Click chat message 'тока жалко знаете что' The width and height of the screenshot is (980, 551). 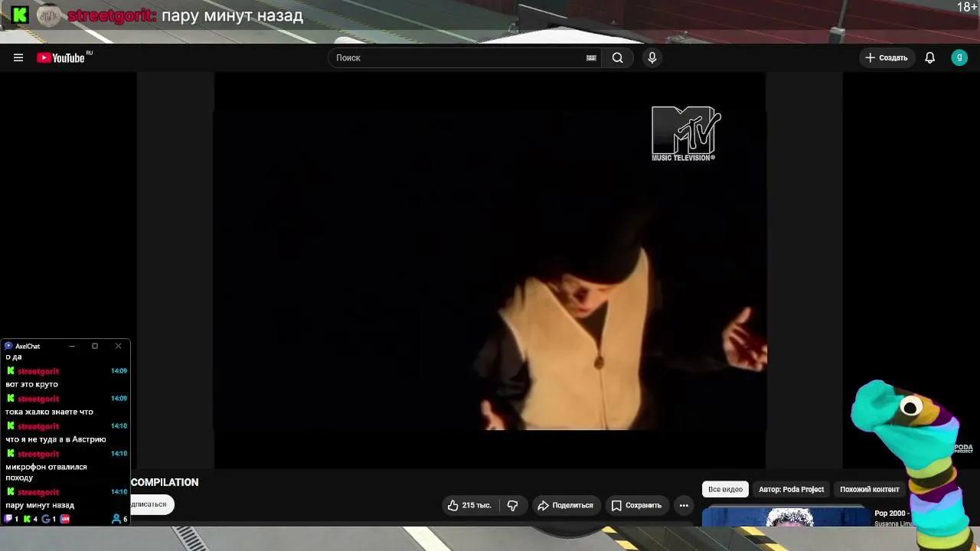point(49,412)
